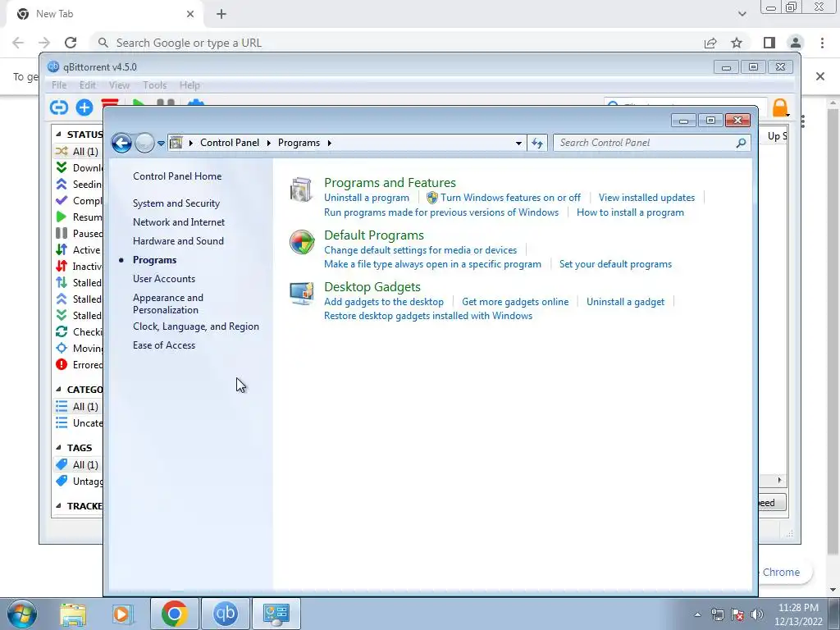The height and width of the screenshot is (630, 840).
Task: Click How to install a program link
Action: point(630,212)
